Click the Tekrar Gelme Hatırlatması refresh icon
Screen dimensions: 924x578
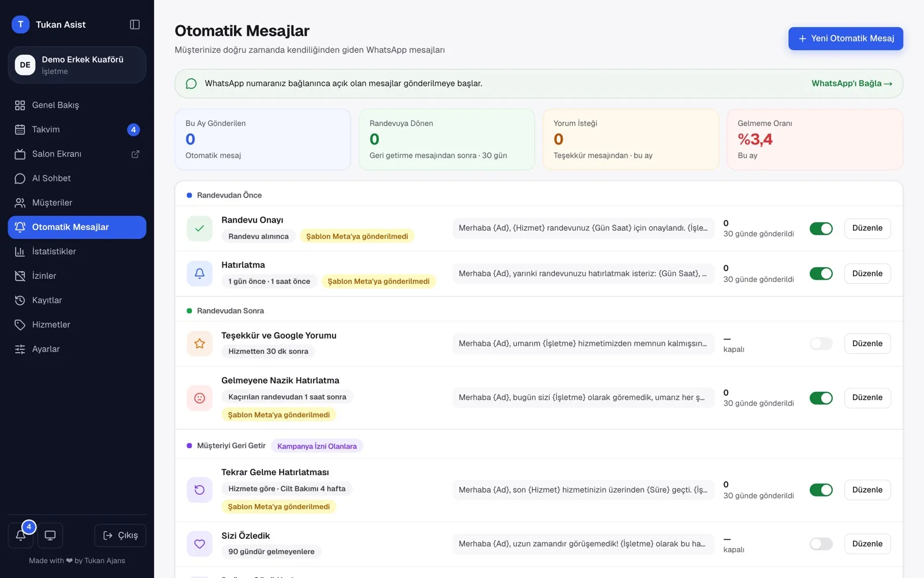tap(199, 490)
